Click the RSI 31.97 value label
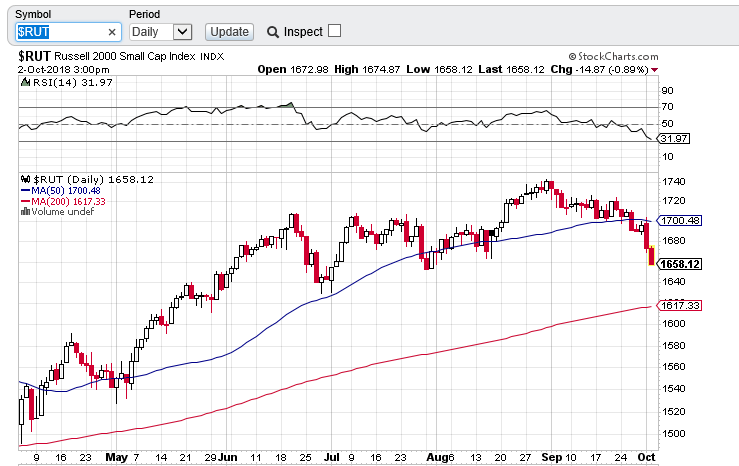 coord(673,139)
